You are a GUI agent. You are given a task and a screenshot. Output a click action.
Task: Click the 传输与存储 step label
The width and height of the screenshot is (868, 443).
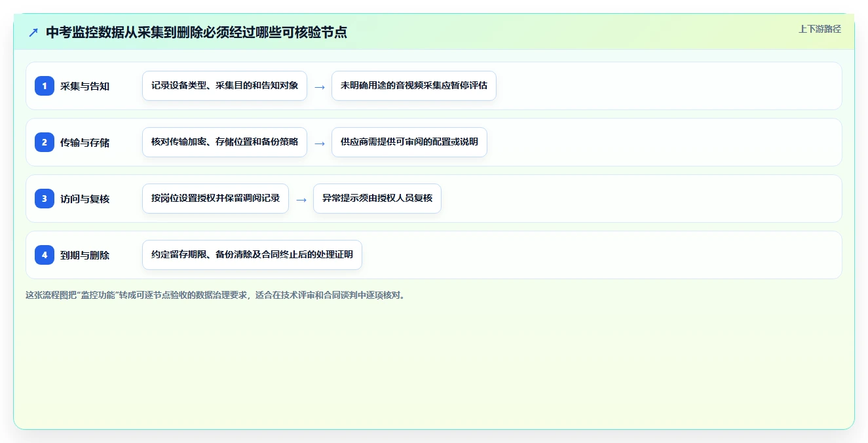[85, 142]
